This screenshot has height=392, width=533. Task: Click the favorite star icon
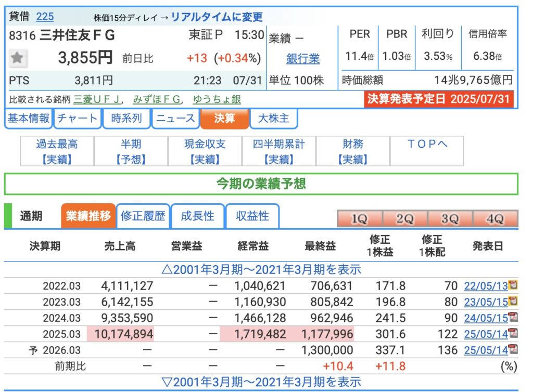point(18,58)
